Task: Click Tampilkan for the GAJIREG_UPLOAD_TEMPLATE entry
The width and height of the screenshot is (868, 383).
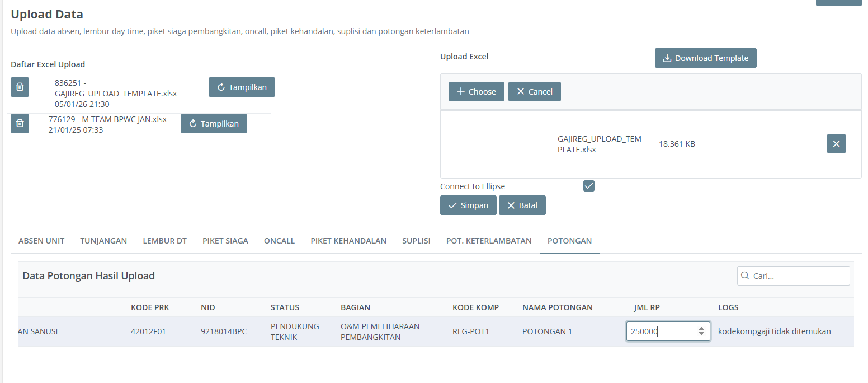Action: (242, 87)
